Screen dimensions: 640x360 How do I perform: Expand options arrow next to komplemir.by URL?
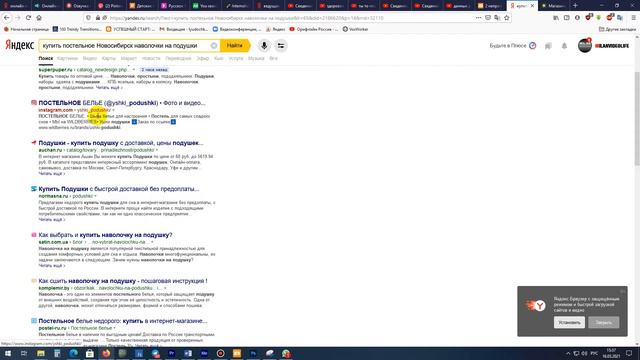pyautogui.click(x=165, y=288)
